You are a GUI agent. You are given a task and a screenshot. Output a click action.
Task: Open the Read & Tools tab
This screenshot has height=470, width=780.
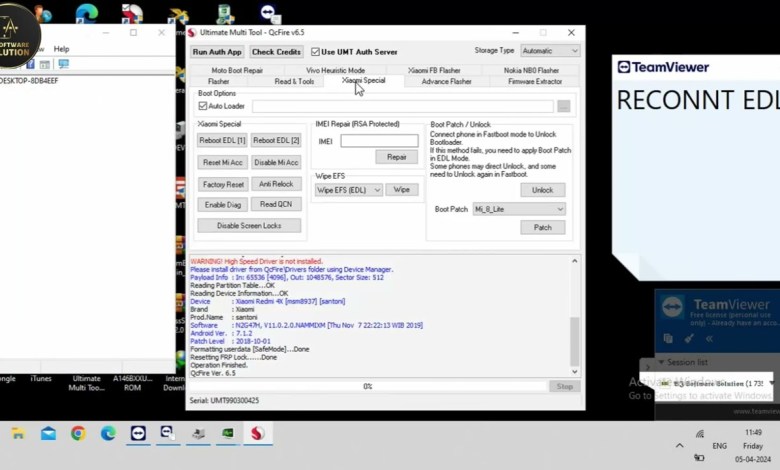coord(294,81)
